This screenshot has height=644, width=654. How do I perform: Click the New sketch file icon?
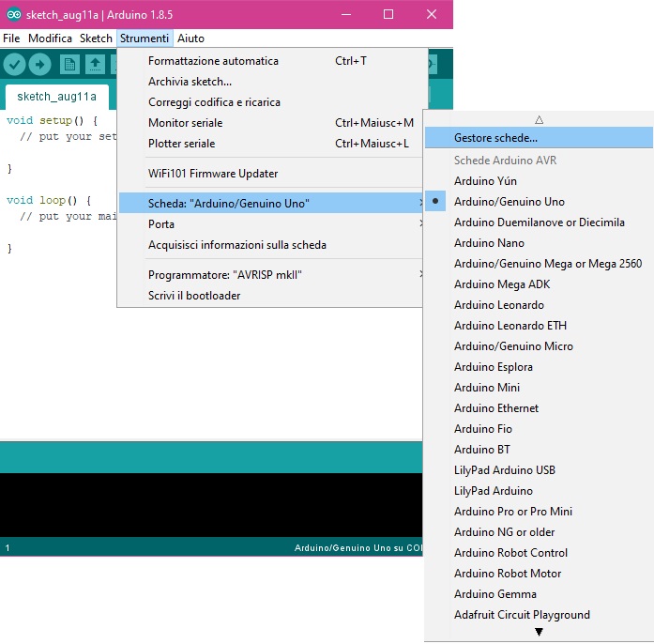coord(69,65)
